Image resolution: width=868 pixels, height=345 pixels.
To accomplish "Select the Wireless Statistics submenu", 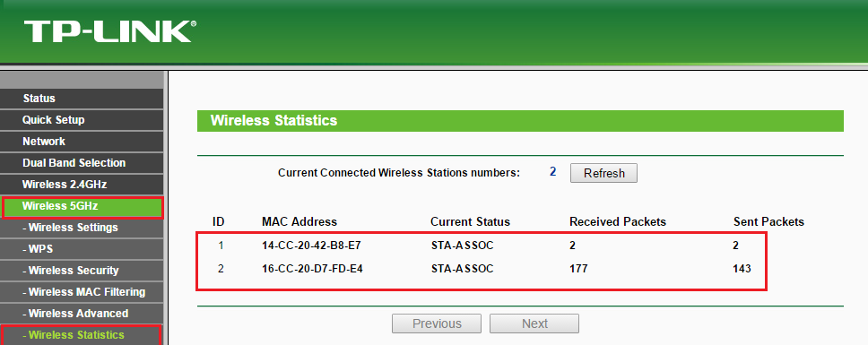I will coord(82,335).
